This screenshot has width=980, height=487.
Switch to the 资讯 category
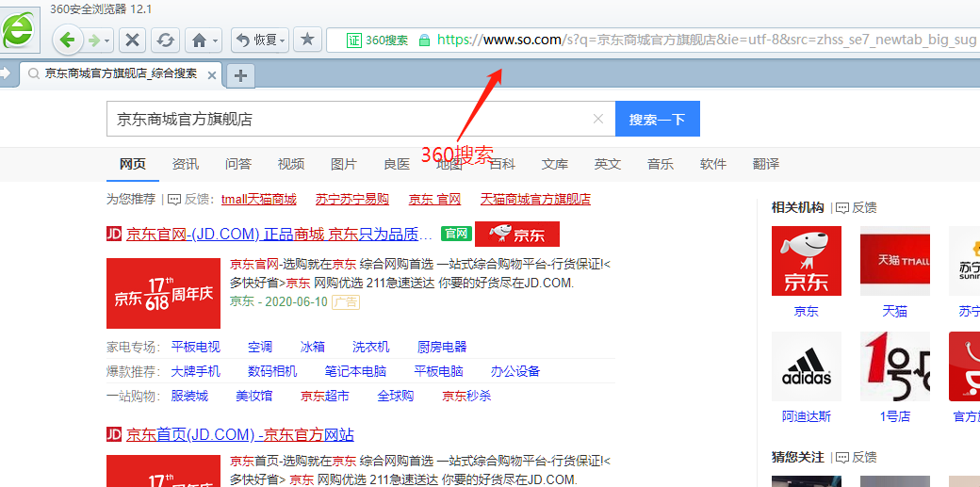186,165
